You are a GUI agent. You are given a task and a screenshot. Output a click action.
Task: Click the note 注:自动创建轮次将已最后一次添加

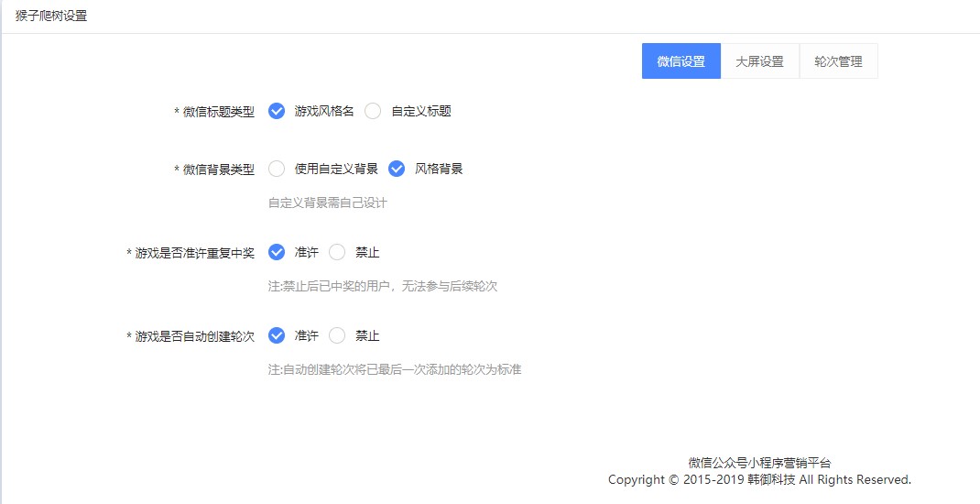395,369
